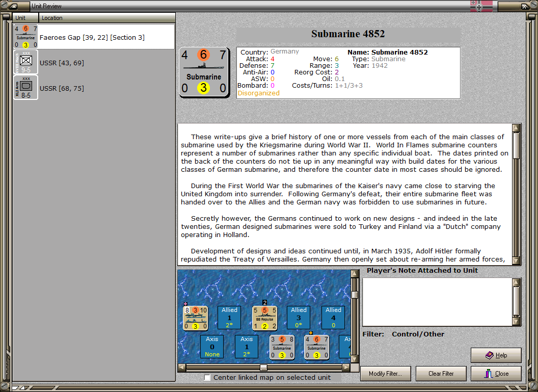The height and width of the screenshot is (392, 538).
Task: Click the Allied 3 sea box marker
Action: 299,318
